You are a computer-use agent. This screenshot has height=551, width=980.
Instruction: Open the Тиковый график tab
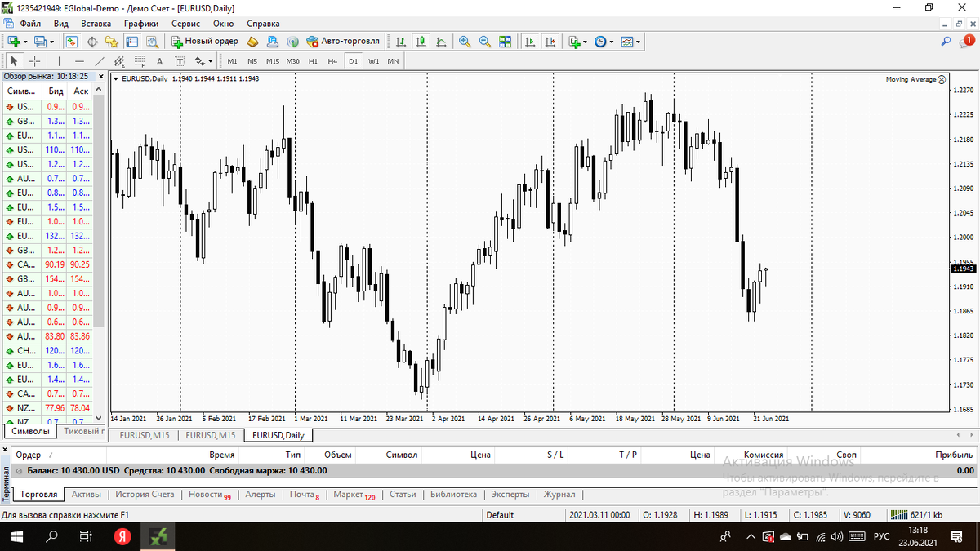[x=83, y=431]
